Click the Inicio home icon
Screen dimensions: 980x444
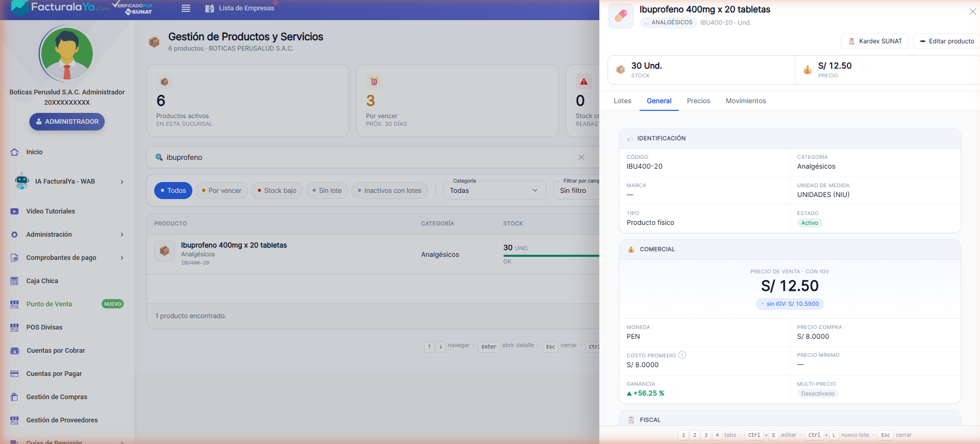pyautogui.click(x=14, y=152)
